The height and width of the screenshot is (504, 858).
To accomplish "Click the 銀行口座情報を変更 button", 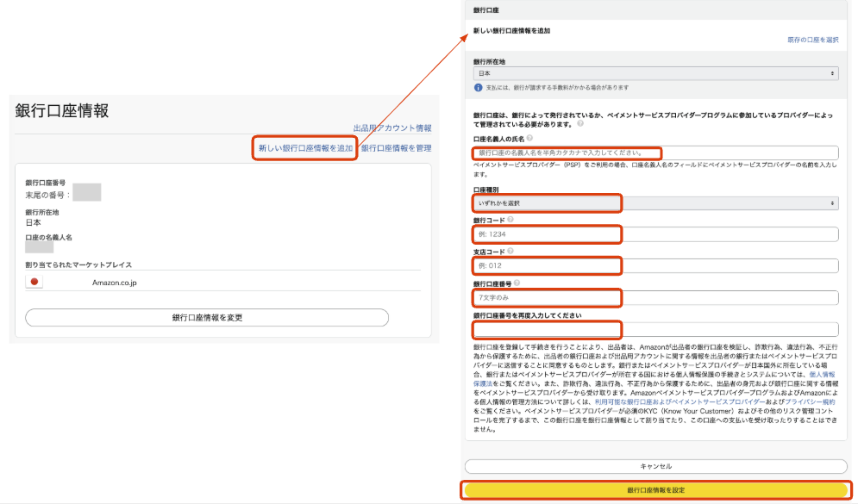I will [207, 318].
